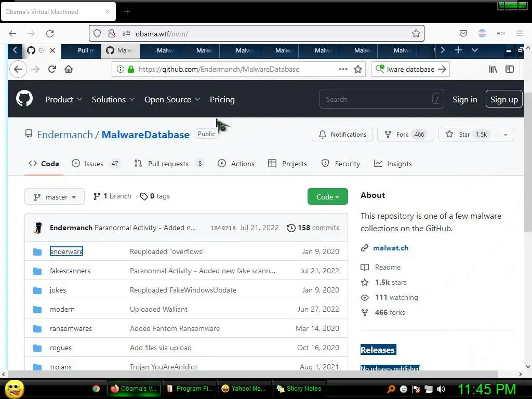Reload the obama.wtf page
The width and height of the screenshot is (532, 399).
click(x=50, y=34)
